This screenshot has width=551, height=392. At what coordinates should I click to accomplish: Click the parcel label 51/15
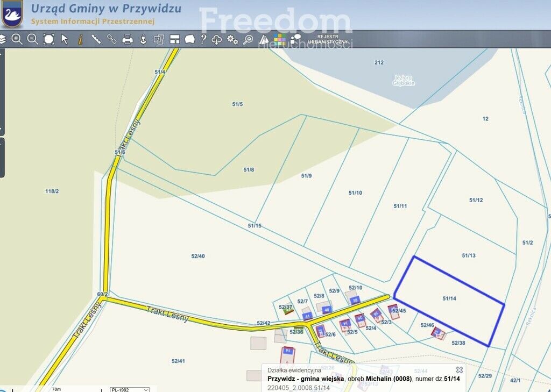255,225
